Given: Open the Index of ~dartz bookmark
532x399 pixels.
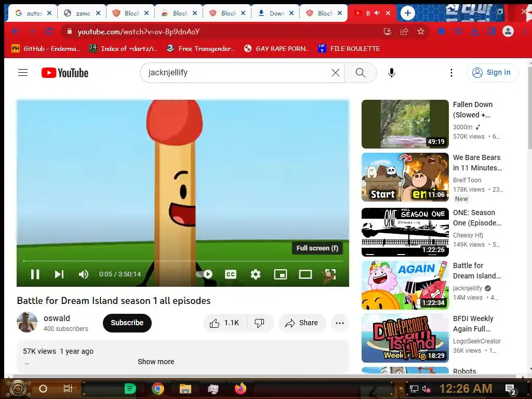Looking at the screenshot, I should click(124, 48).
